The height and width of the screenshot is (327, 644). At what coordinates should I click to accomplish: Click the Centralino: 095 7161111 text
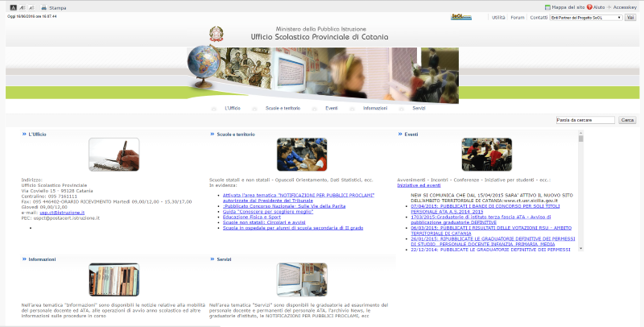point(49,197)
